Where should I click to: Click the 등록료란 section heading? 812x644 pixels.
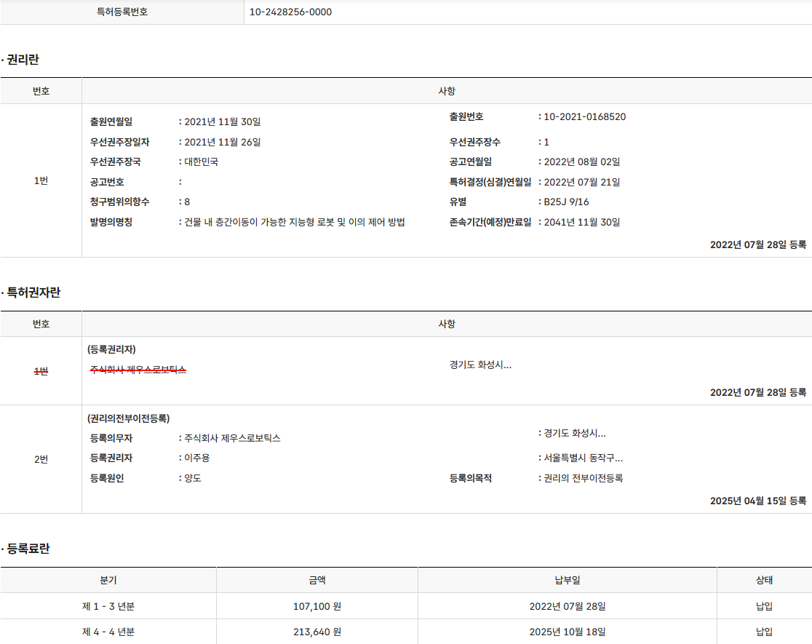coord(28,549)
